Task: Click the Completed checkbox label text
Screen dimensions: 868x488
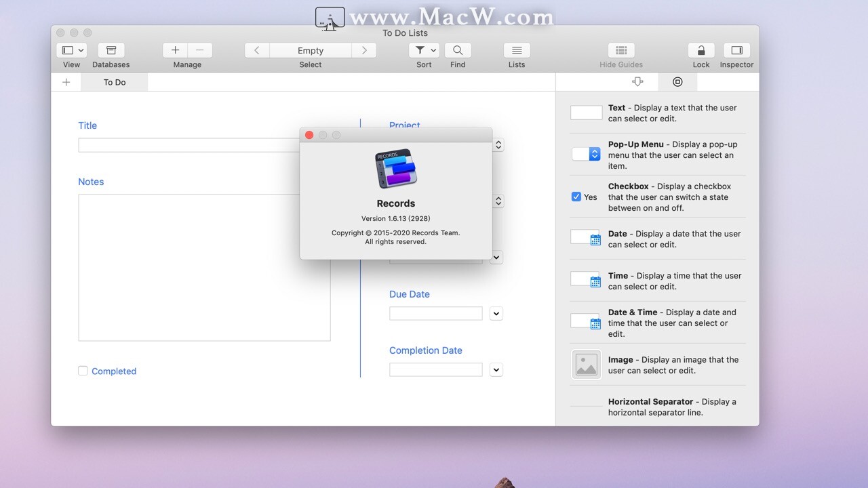Action: 114,371
